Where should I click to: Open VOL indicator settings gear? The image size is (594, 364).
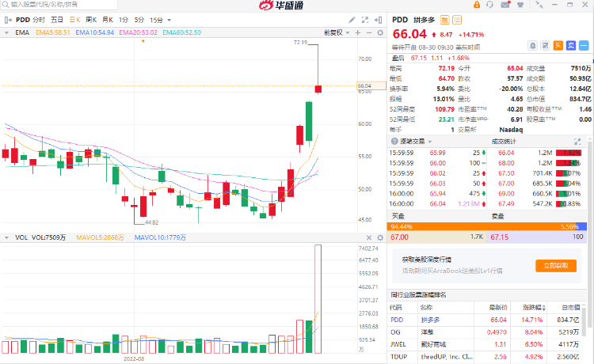click(x=380, y=237)
